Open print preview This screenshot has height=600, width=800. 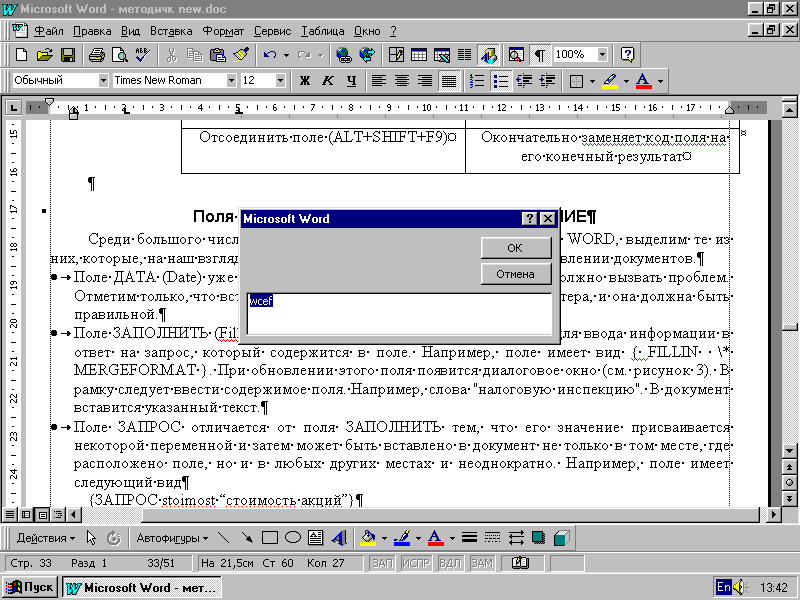(x=119, y=55)
